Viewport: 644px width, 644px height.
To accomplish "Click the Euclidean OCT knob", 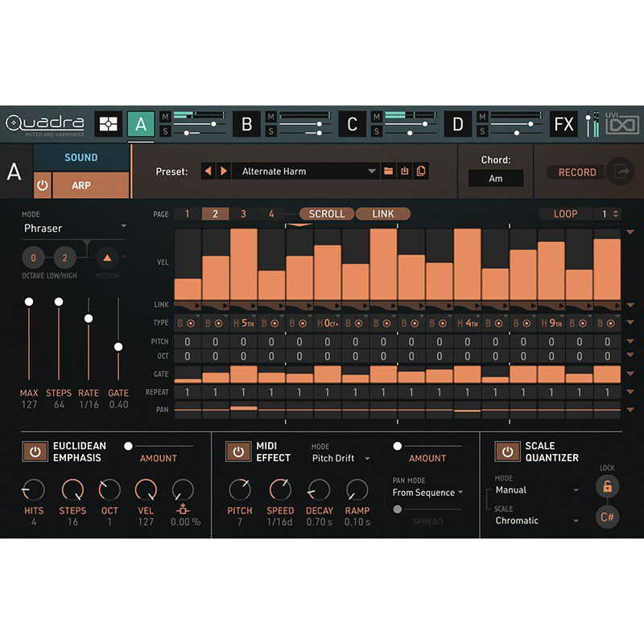I will [x=109, y=489].
